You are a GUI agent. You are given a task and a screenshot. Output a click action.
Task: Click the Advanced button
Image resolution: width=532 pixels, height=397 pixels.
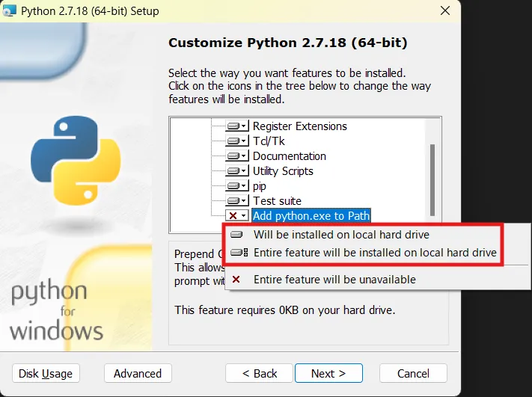coord(138,373)
